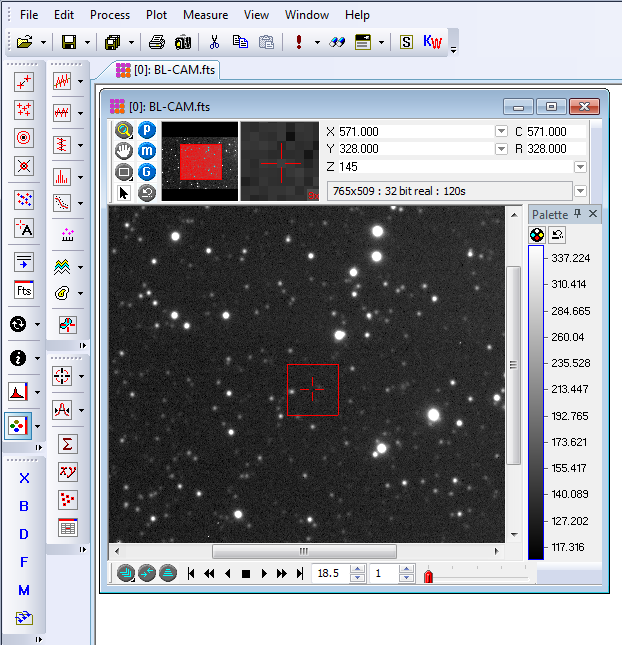Image resolution: width=622 pixels, height=645 pixels.
Task: Pin the Palette panel
Action: (x=578, y=213)
